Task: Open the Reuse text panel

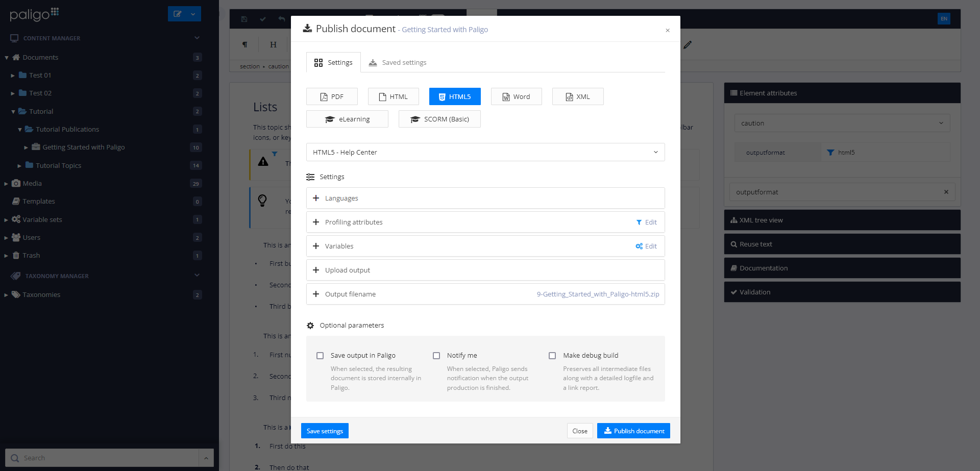Action: click(842, 244)
